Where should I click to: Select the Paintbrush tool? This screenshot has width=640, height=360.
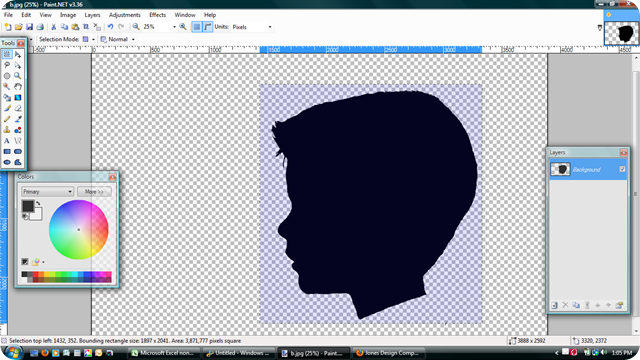(7, 108)
